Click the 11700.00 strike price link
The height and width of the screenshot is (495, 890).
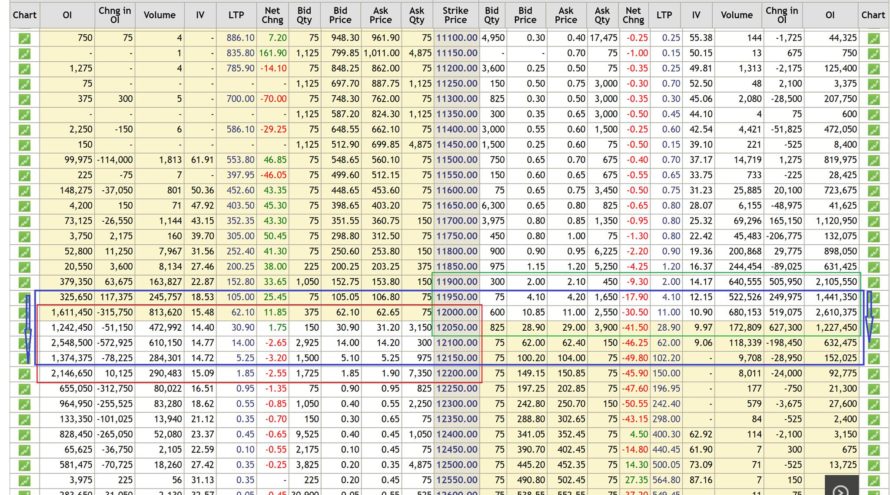pos(456,221)
